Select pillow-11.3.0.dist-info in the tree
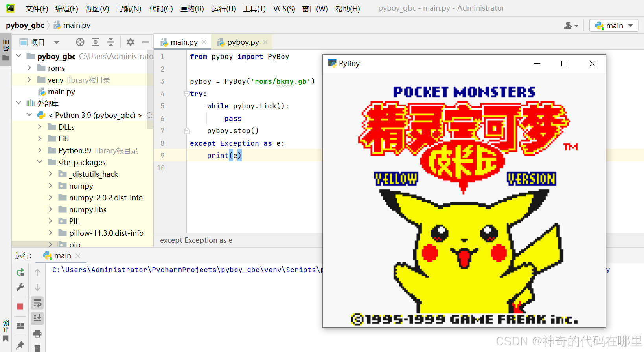This screenshot has height=352, width=644. (106, 233)
